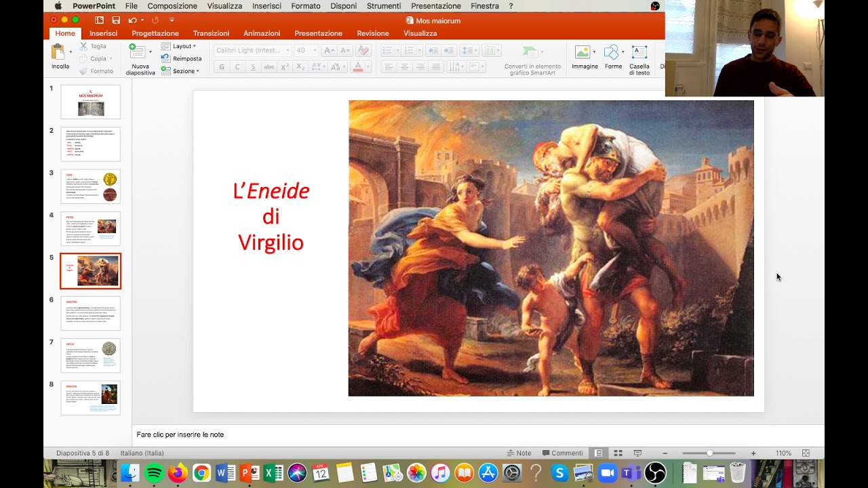The image size is (868, 488).
Task: Select slide 3 thumbnail FIDES
Action: (x=90, y=186)
